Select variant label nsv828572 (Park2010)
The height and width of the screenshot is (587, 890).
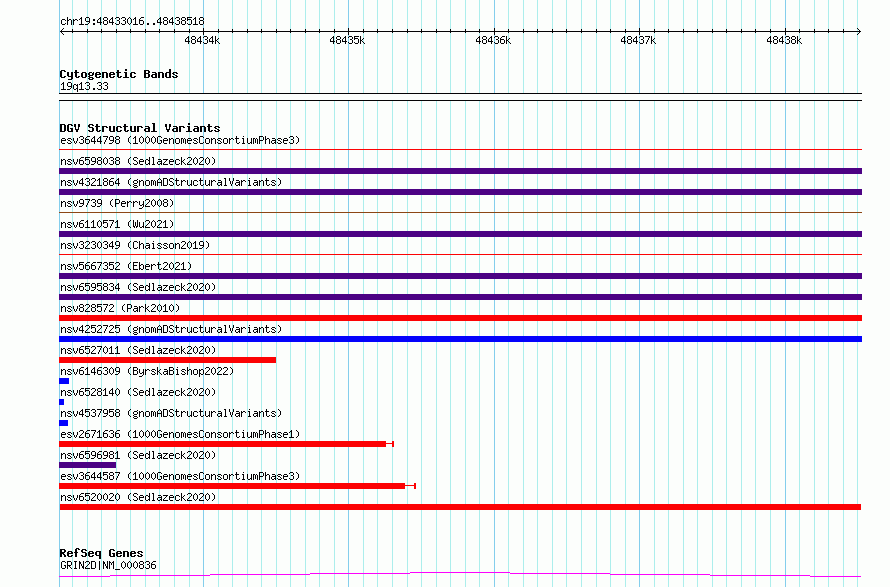(x=120, y=308)
